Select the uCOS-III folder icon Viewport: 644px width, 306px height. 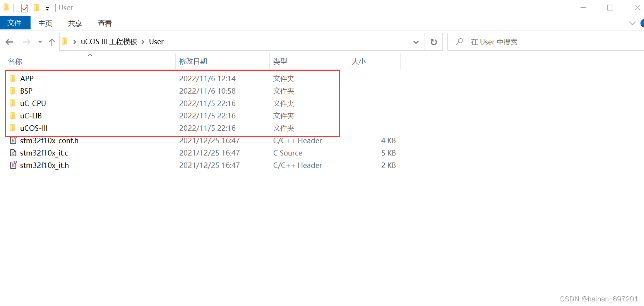[x=13, y=128]
